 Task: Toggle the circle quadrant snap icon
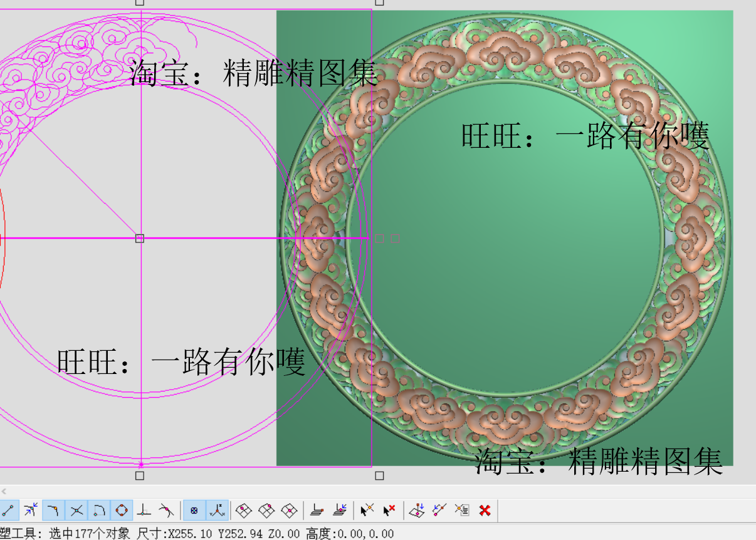click(x=122, y=511)
